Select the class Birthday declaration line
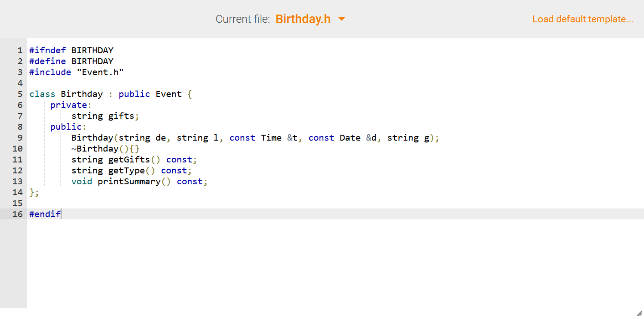Image resolution: width=644 pixels, height=319 pixels. 109,94
